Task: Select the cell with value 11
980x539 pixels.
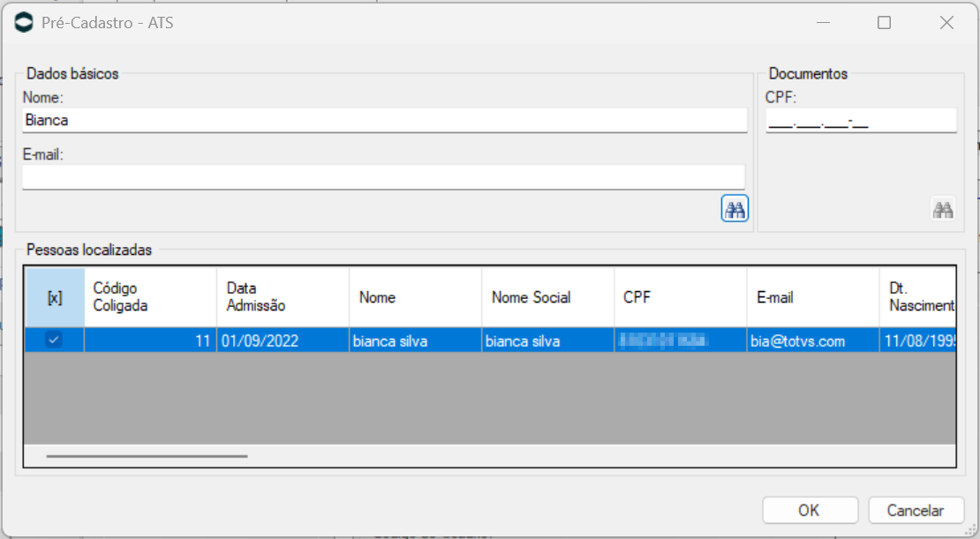Action: (151, 341)
